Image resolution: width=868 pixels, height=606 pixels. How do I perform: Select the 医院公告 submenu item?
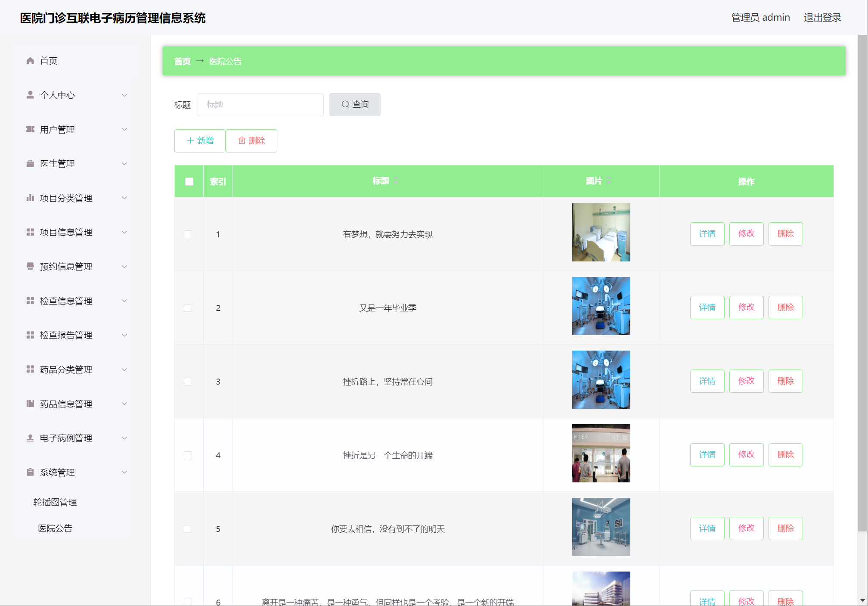[x=55, y=528]
